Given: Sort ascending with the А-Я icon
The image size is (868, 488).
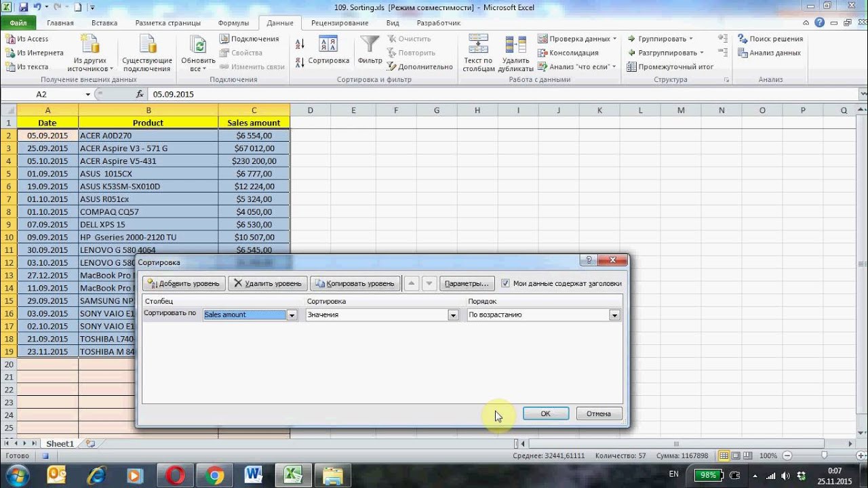Looking at the screenshot, I should click(300, 43).
